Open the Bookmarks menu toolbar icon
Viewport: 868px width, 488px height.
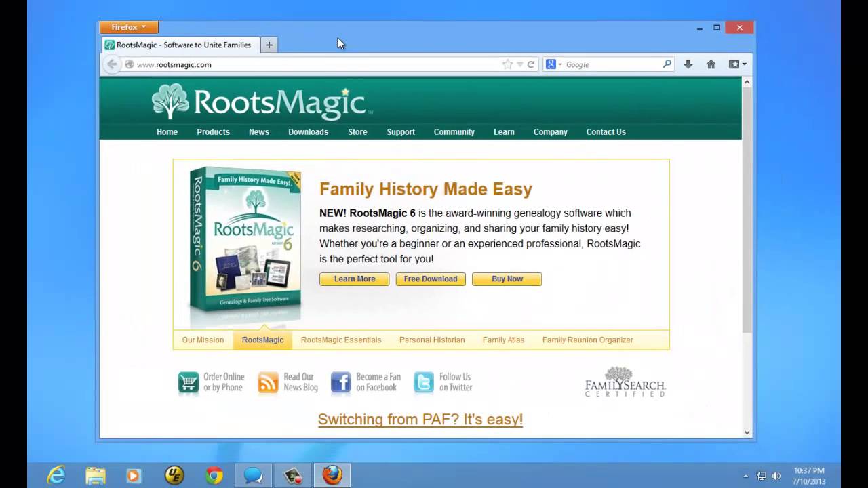(737, 64)
